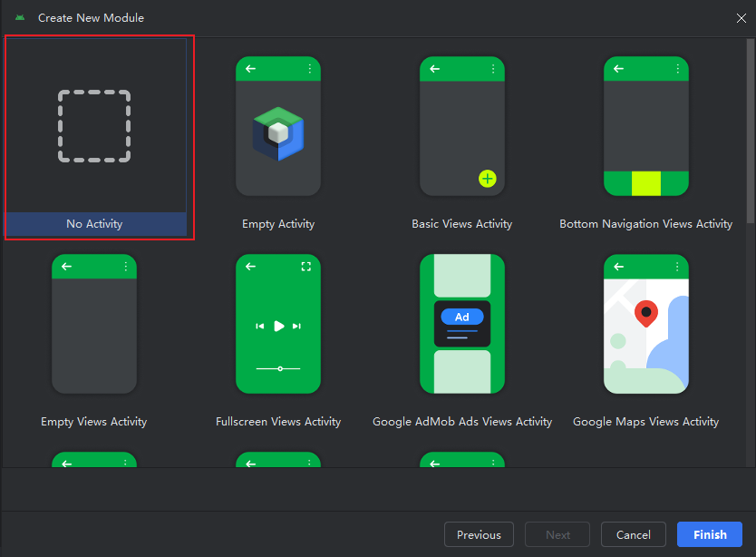Click the yellow plus FAB in Basic Views
The height and width of the screenshot is (557, 756).
pos(488,179)
